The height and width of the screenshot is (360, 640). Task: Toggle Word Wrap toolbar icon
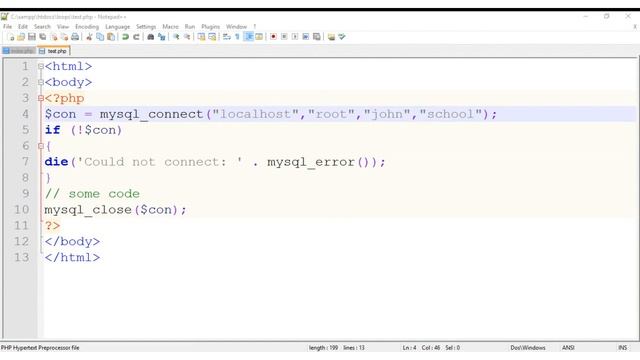(227, 37)
